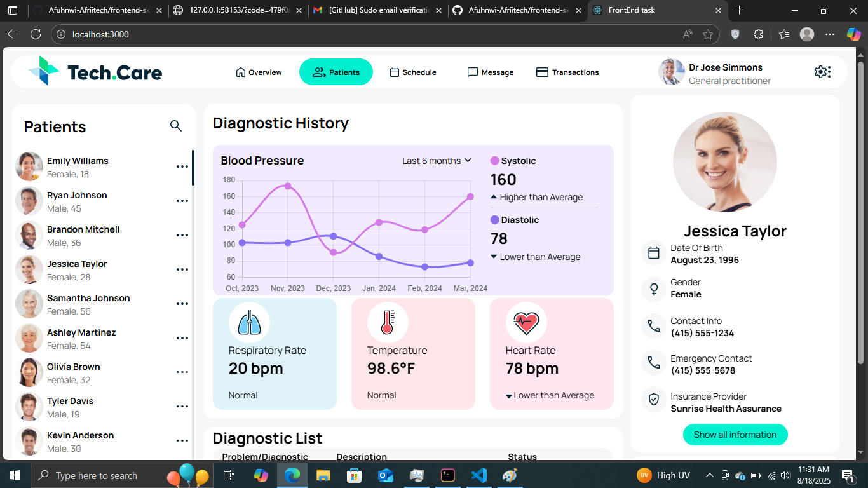Open more options for Tyler Davis
This screenshot has height=488, width=868.
pyautogui.click(x=182, y=407)
